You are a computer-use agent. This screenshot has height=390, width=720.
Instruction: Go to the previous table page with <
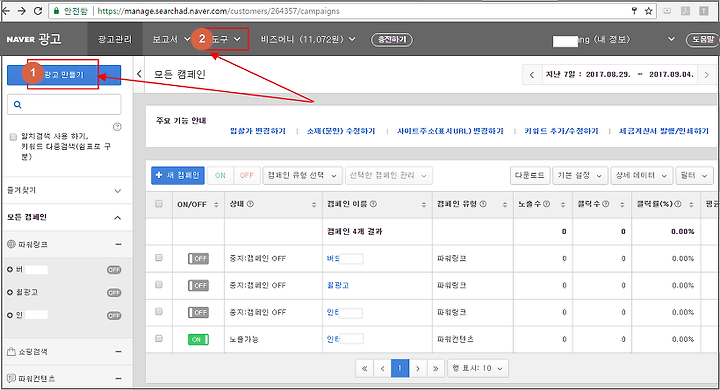tap(382, 368)
